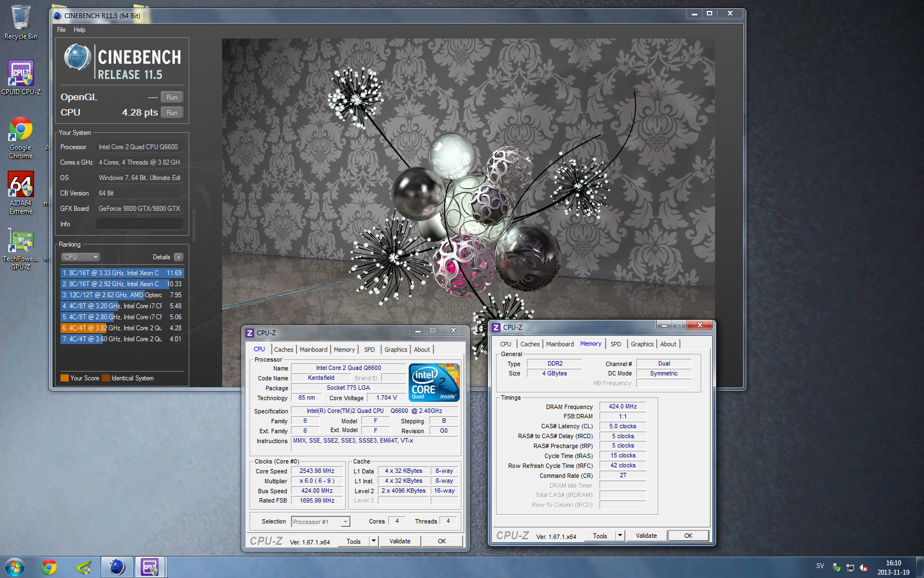
Task: Click Tools button in CPU window
Action: (354, 541)
